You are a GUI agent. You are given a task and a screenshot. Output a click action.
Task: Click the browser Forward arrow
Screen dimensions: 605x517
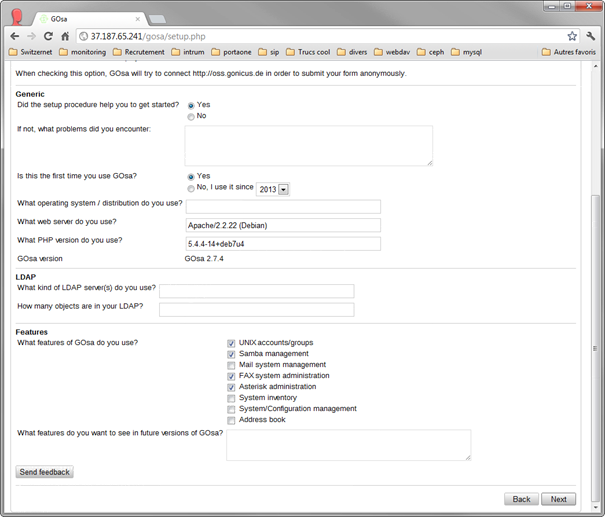31,36
